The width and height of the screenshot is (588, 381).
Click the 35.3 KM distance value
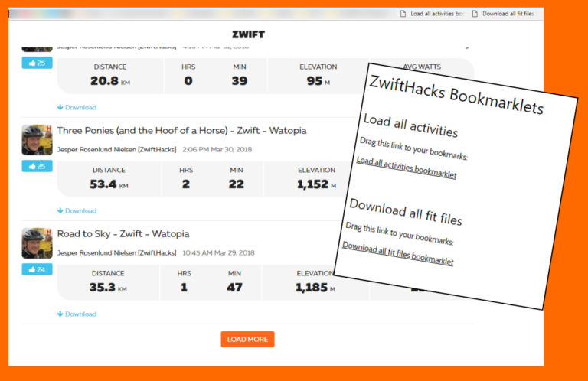[108, 288]
